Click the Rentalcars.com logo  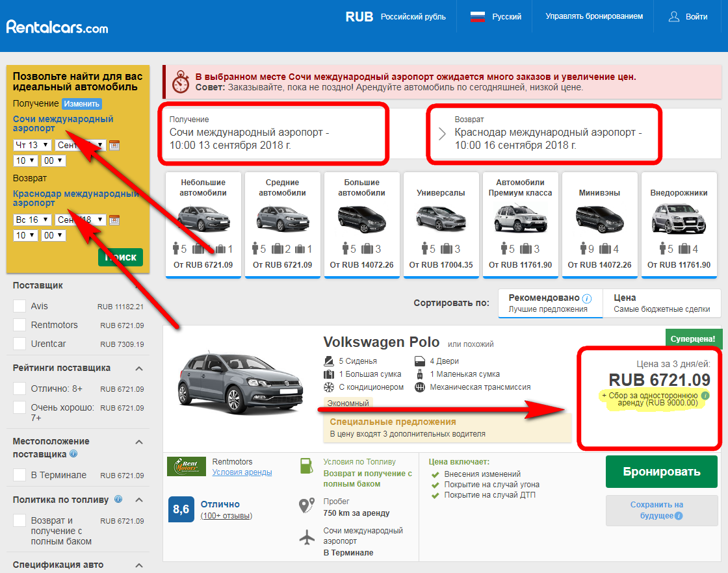coord(57,27)
